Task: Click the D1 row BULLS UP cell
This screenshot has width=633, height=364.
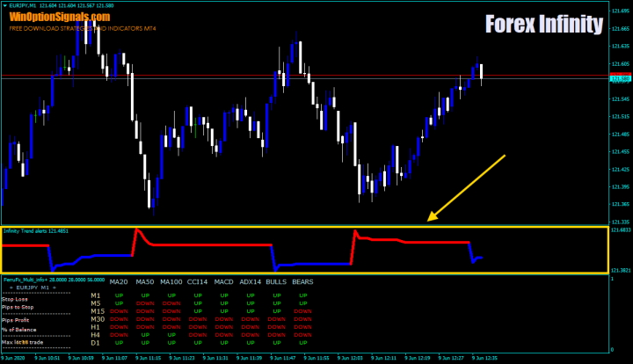Action: coord(277,343)
